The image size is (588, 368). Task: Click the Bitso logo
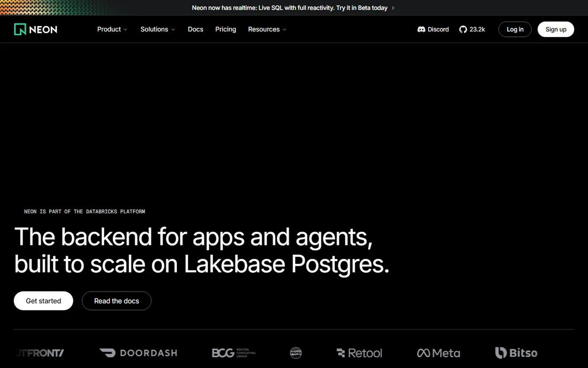[516, 352]
